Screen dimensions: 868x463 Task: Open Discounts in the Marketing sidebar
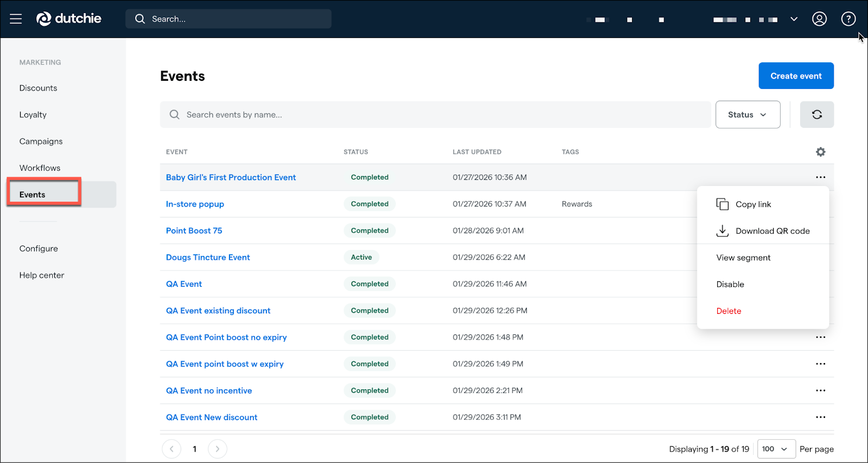click(38, 88)
